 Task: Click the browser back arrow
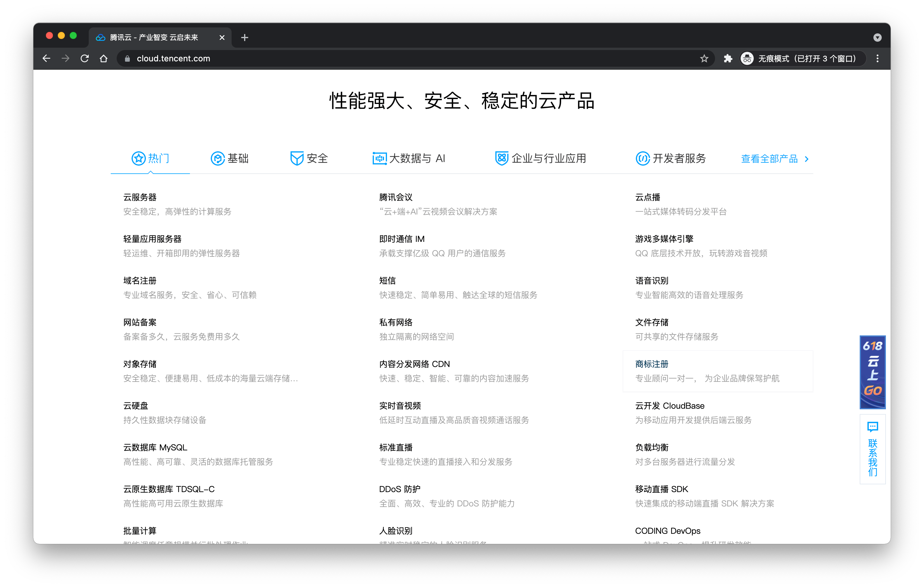click(x=46, y=58)
